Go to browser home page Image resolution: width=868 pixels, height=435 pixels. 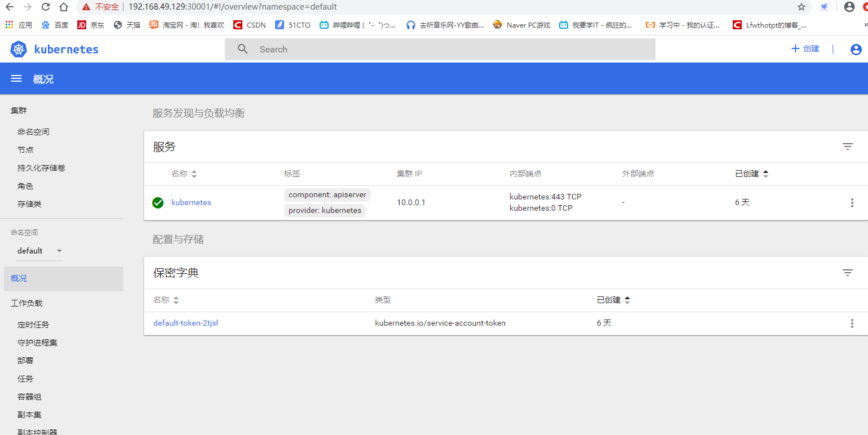(64, 7)
